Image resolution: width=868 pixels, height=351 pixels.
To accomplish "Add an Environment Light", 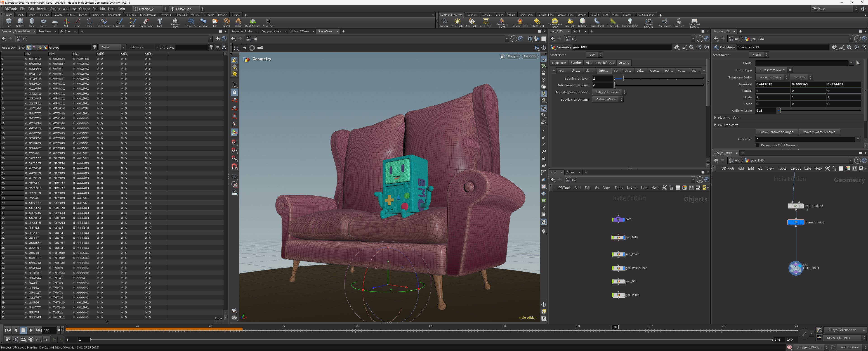I will [x=555, y=23].
